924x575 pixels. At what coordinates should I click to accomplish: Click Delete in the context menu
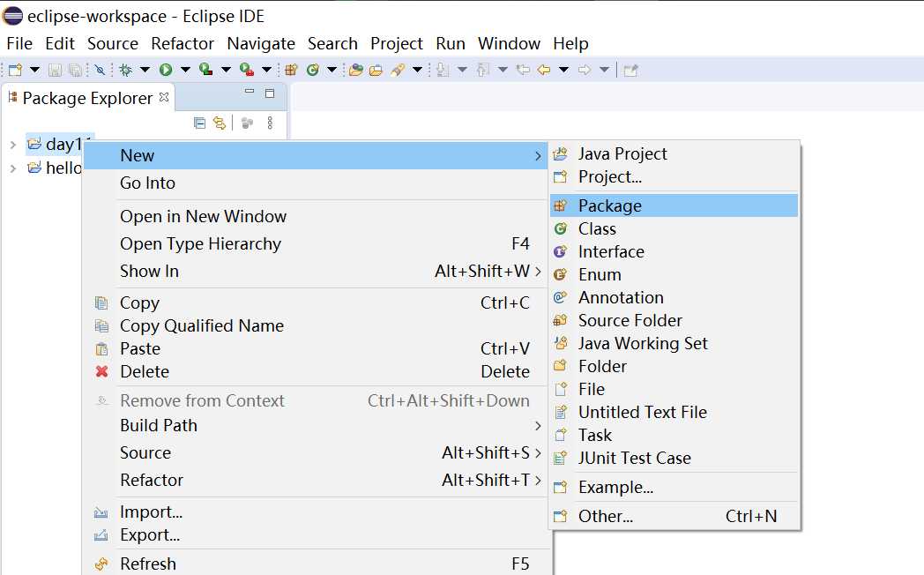point(145,371)
